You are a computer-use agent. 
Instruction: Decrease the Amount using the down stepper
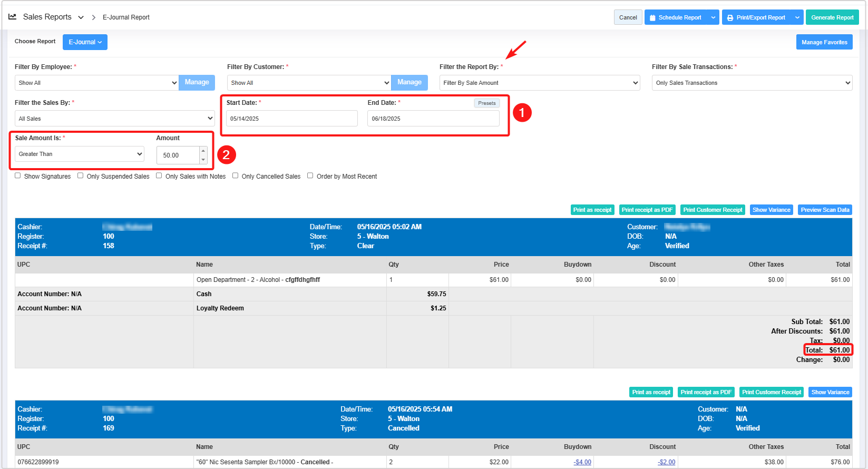(x=203, y=160)
